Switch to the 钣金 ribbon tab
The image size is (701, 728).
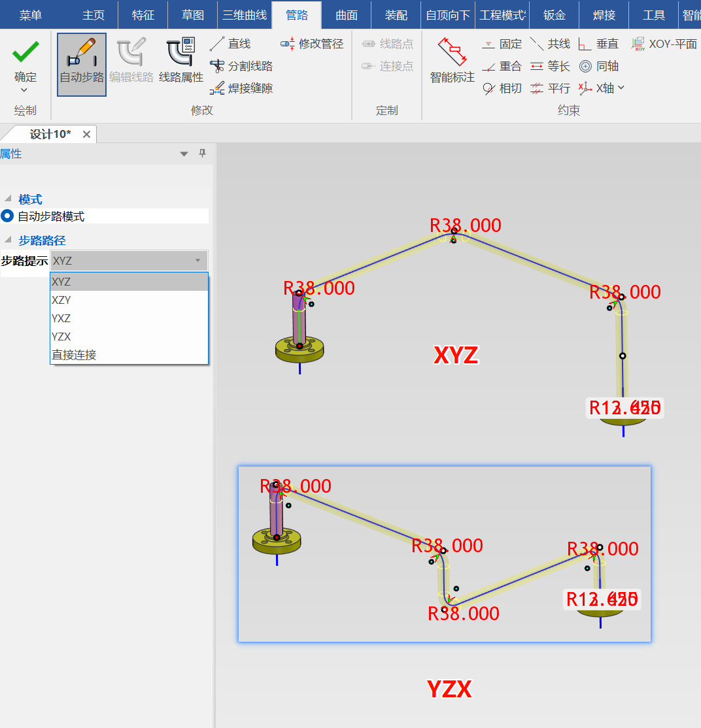554,15
